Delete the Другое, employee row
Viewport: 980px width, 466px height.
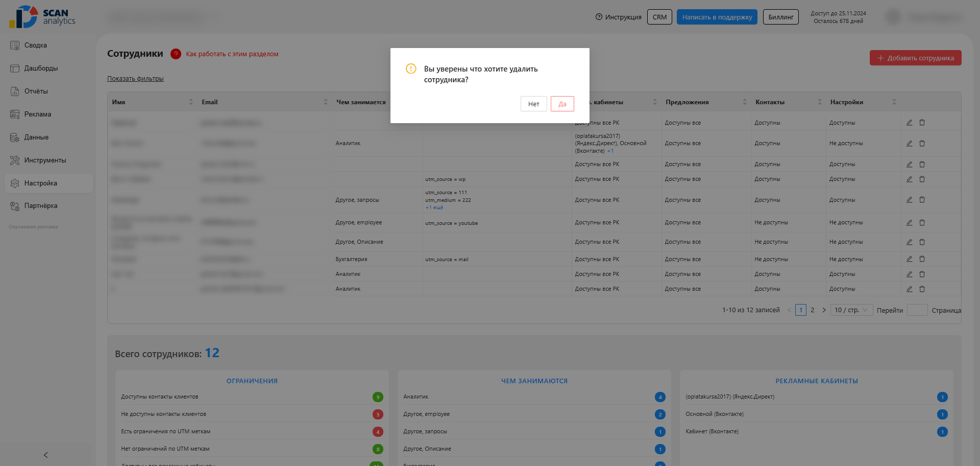(x=922, y=223)
